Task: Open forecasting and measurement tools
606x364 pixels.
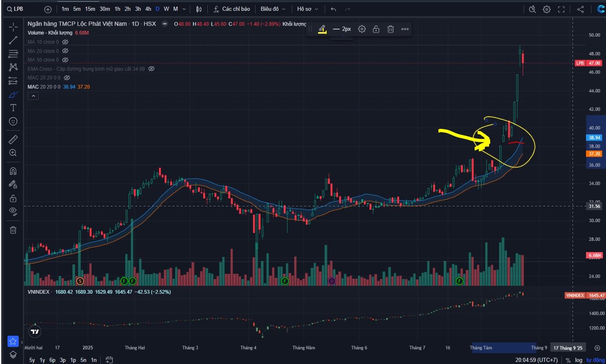Action: tap(13, 81)
